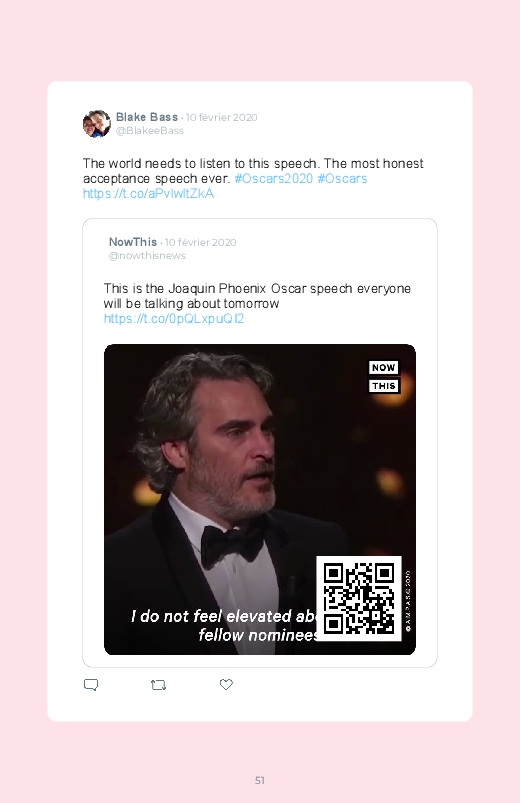Click the QR code on the video
The image size is (520, 803).
click(x=359, y=598)
